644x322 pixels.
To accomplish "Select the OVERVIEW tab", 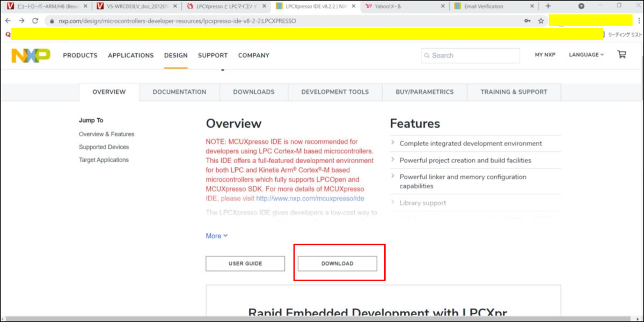I will coord(109,92).
